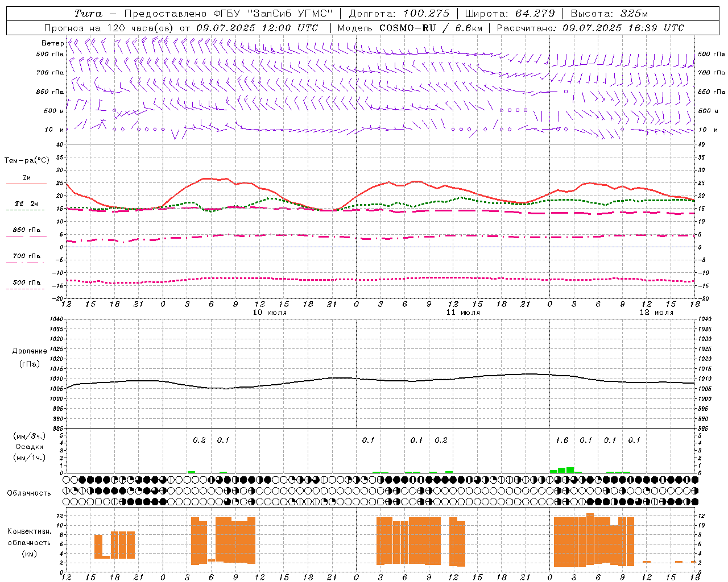Click the date label 10 июля
Viewport: 728px width, 582px height.
269,313
